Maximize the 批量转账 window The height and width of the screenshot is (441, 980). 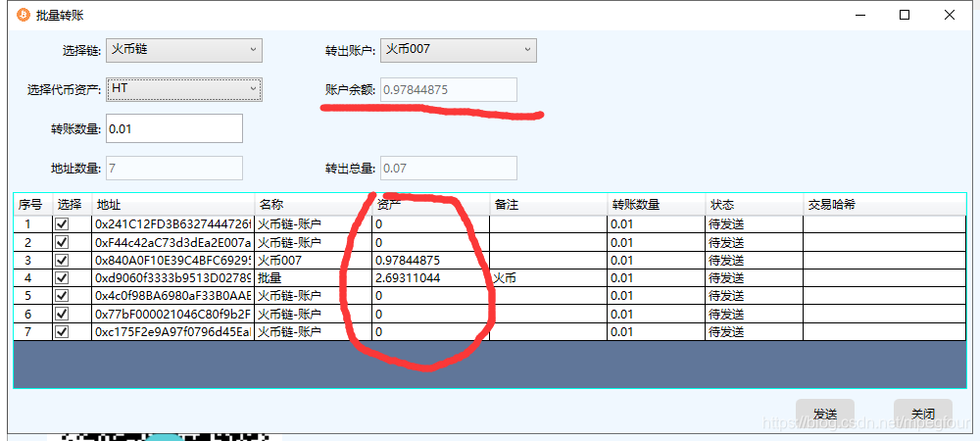(904, 15)
